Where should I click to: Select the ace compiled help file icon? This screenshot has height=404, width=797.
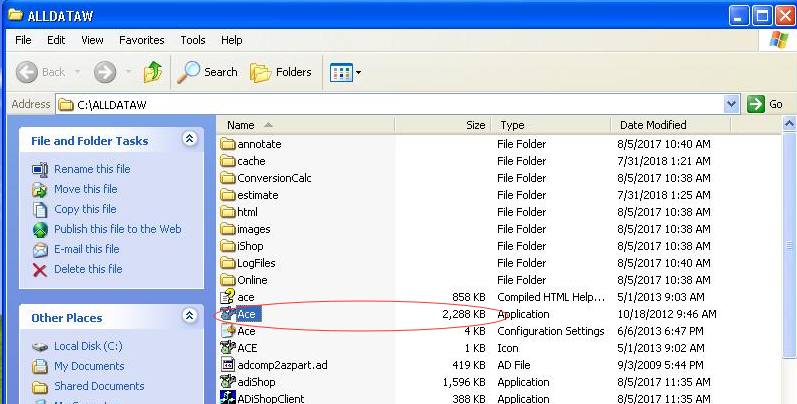228,297
